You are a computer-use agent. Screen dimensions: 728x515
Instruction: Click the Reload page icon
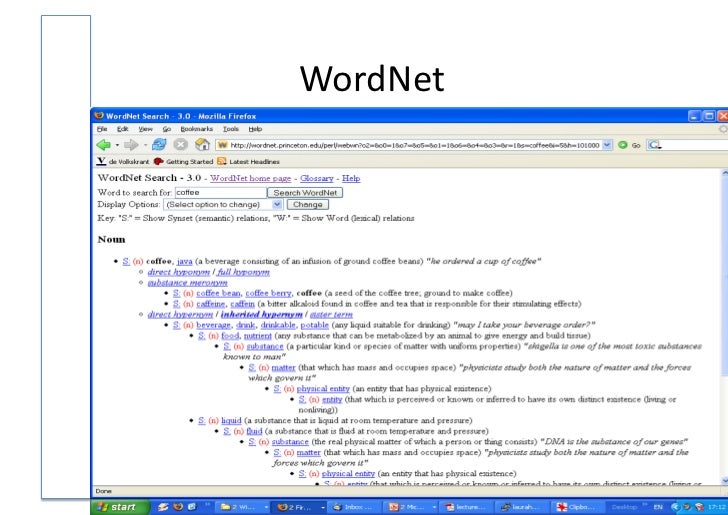click(x=159, y=145)
